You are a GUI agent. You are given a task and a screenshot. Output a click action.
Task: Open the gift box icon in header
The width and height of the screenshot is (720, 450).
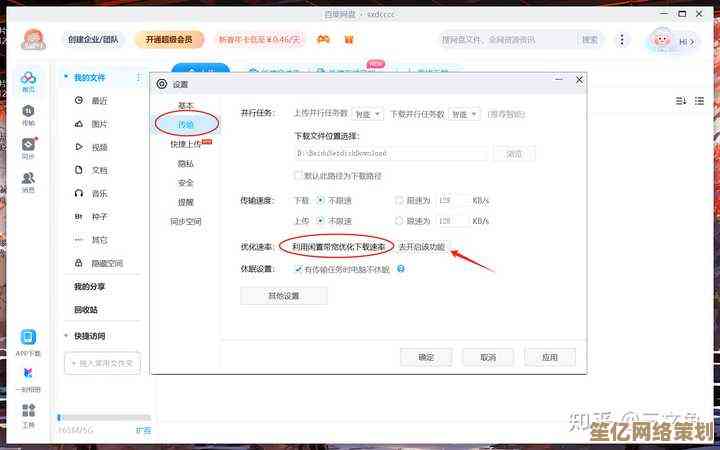click(349, 40)
